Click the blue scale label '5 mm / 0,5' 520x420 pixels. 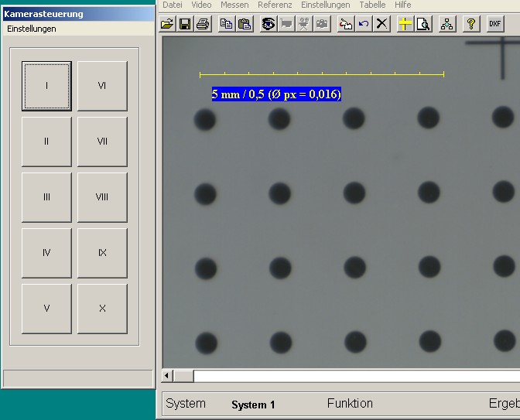[276, 94]
